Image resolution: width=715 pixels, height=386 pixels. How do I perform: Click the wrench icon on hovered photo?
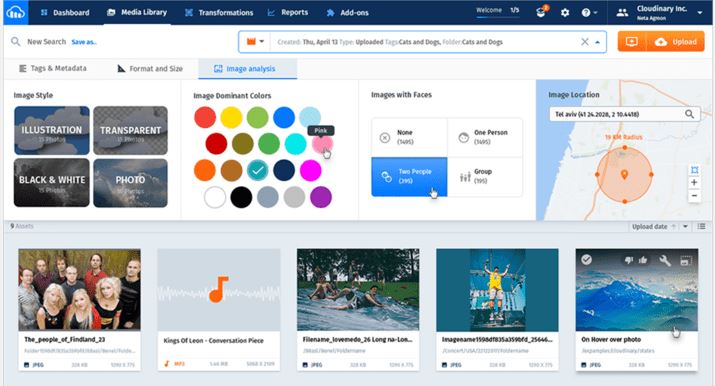pos(665,260)
